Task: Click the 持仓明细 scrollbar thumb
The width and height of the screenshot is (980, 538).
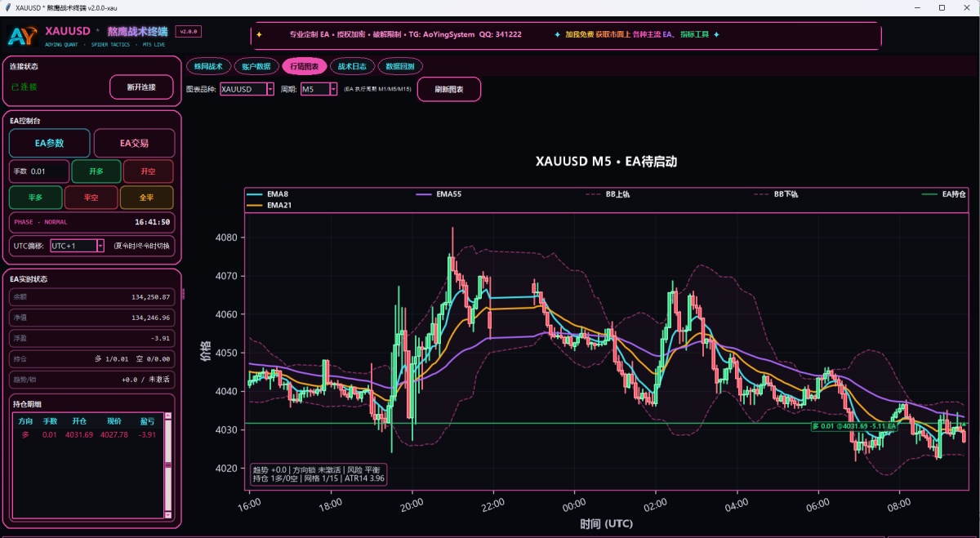Action: coord(168,465)
